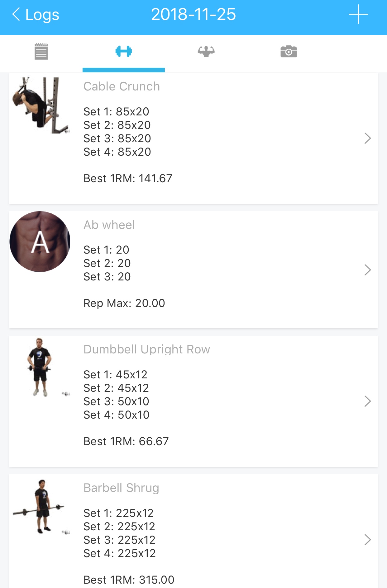Open Dumbbell Upright Row chevron
Viewport: 387px width, 588px height.
click(367, 401)
